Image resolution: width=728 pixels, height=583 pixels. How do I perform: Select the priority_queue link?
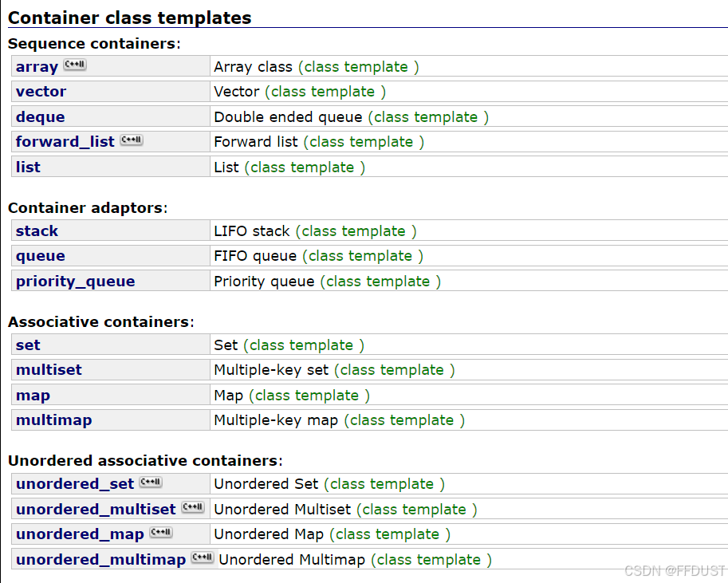(x=75, y=282)
